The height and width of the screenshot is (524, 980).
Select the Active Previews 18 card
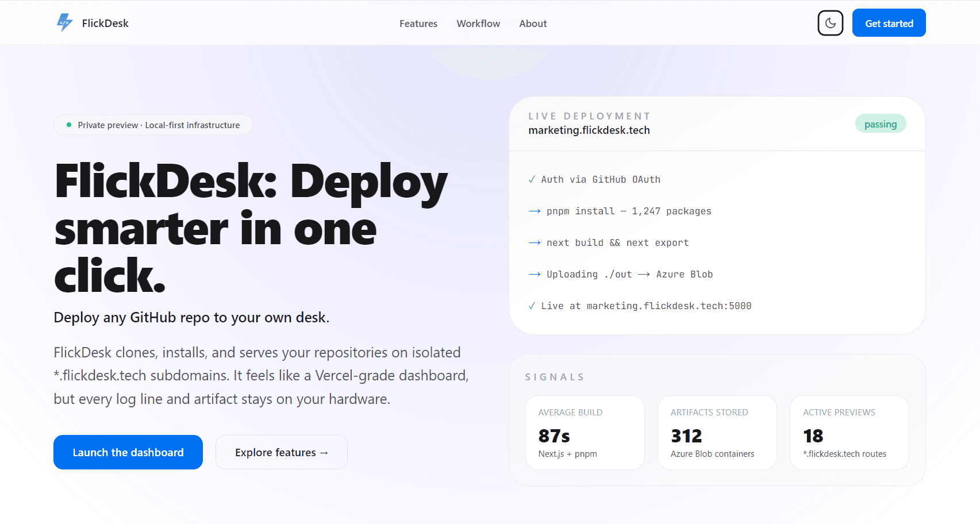click(849, 432)
